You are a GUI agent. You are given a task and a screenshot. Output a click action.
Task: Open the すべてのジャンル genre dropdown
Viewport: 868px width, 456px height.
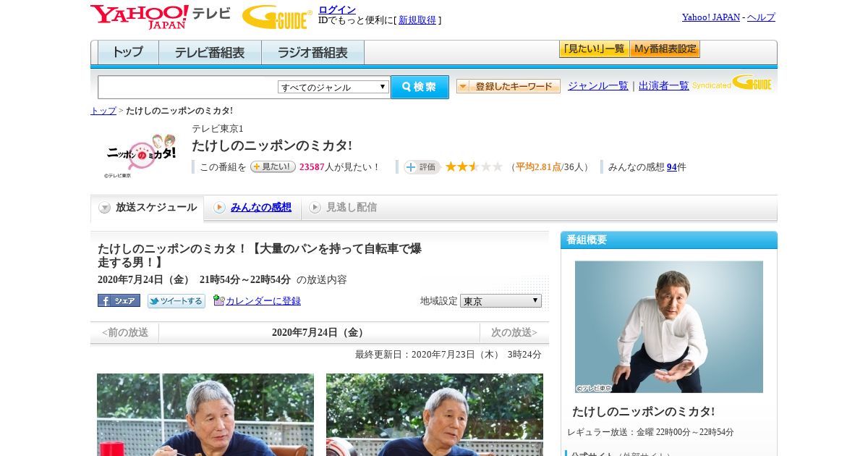333,87
